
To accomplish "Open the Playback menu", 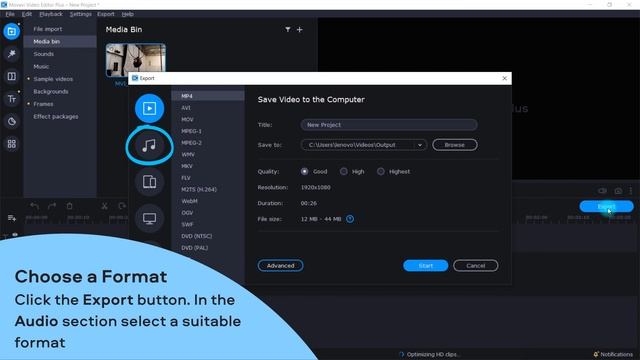I will (51, 14).
